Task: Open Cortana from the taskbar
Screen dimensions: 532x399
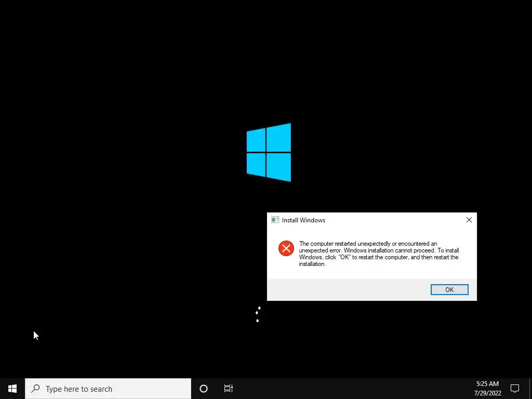Action: [203, 389]
